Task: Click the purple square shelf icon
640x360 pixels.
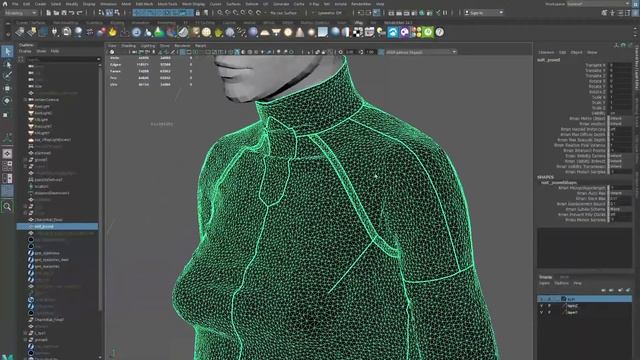Action: coord(404,32)
